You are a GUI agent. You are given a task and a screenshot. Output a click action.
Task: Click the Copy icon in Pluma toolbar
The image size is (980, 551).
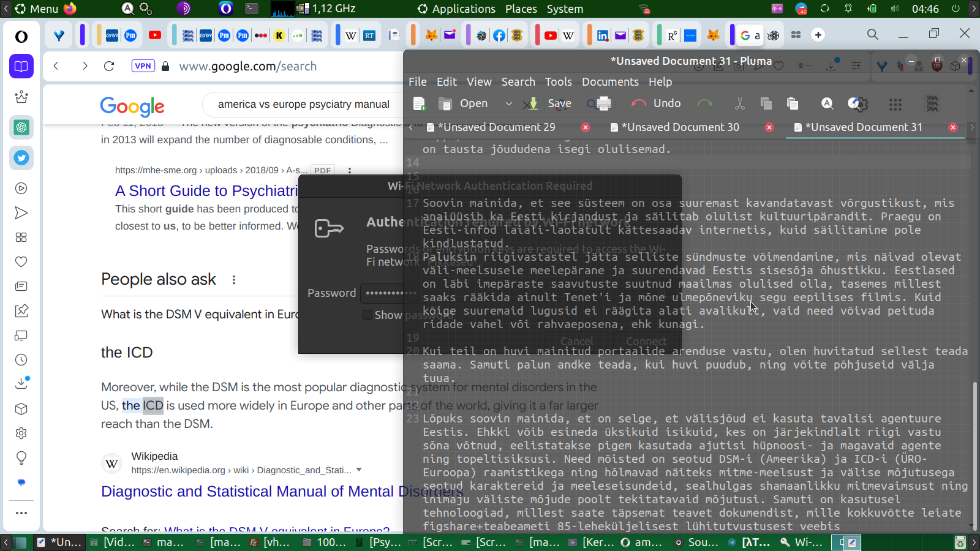(x=766, y=104)
